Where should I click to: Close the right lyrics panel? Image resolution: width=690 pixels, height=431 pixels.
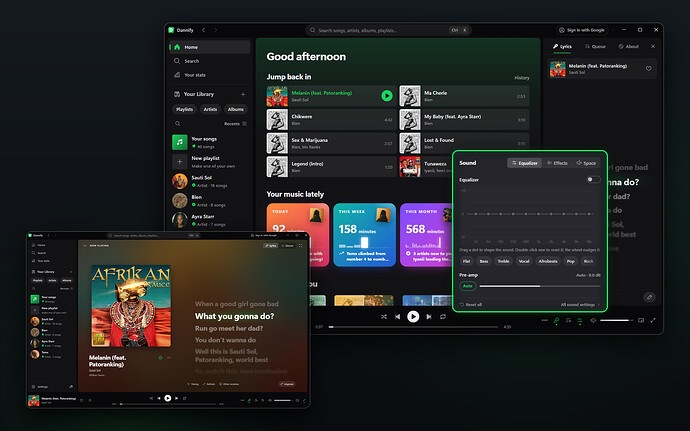click(653, 46)
